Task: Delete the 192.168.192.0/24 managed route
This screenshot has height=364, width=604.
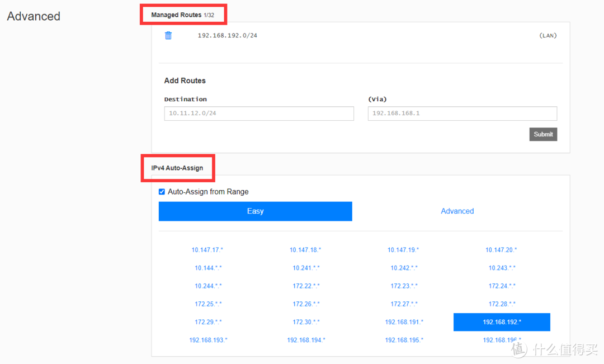Action: pyautogui.click(x=168, y=36)
